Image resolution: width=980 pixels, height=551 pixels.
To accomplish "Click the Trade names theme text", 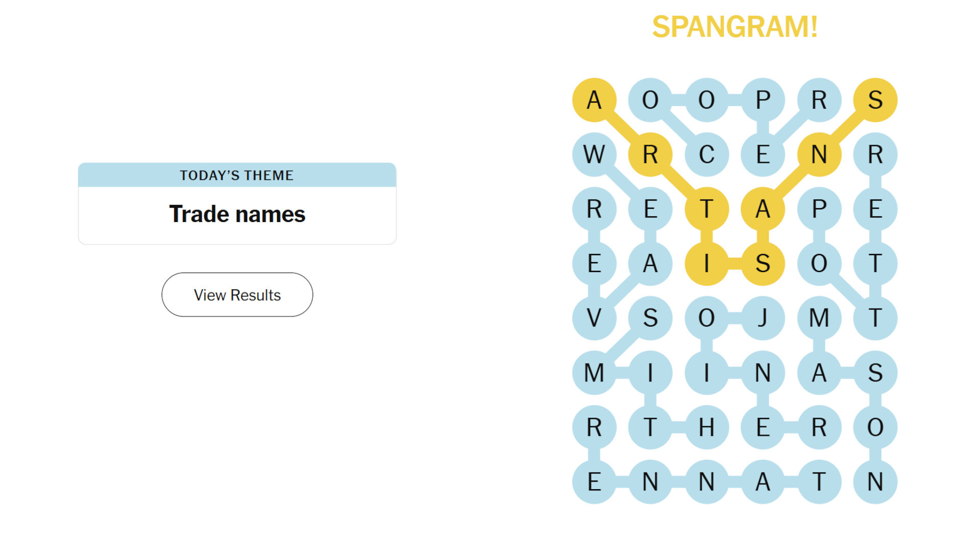I will 237,214.
